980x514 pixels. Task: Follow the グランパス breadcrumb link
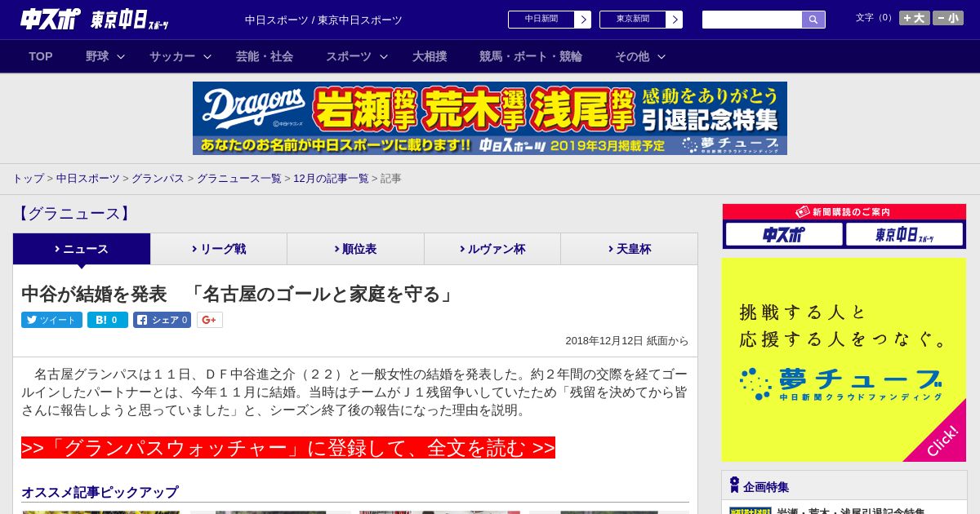pyautogui.click(x=158, y=178)
